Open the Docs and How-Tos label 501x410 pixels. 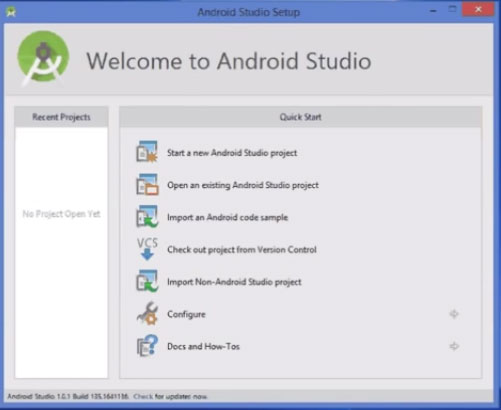[x=203, y=346]
